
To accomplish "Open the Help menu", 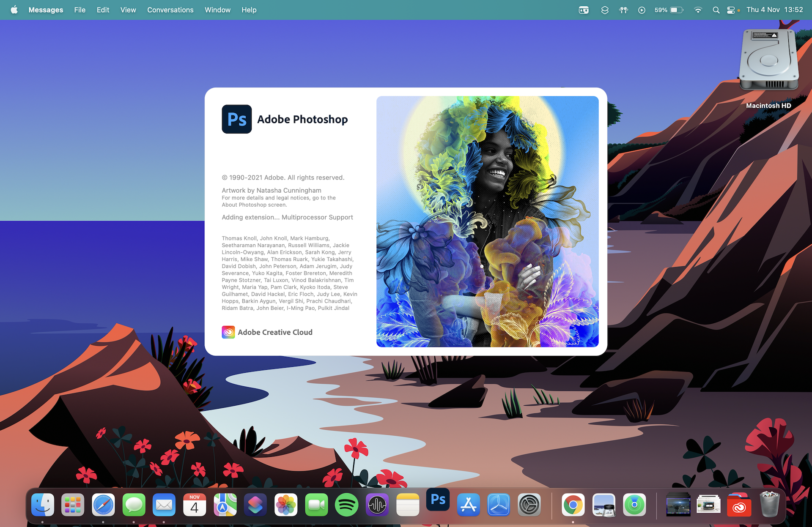I will (249, 10).
